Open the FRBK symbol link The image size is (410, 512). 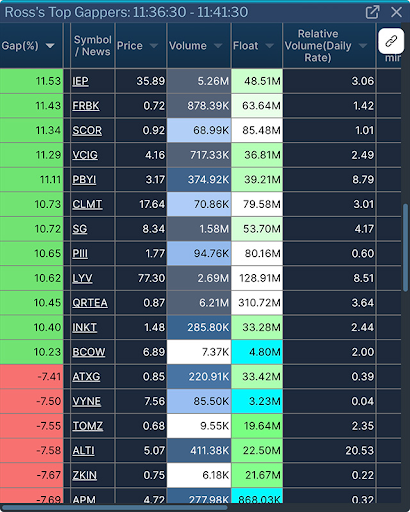point(86,106)
